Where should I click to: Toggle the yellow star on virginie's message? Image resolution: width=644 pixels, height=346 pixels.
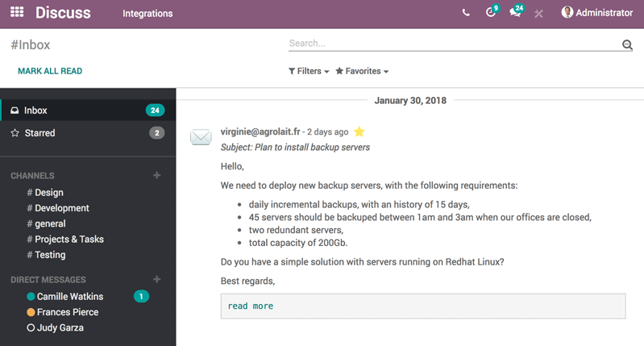click(x=359, y=131)
